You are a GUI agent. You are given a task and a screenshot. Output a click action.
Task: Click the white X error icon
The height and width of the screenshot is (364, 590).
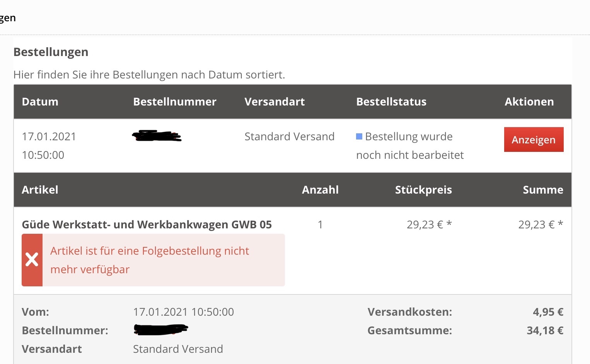click(32, 260)
